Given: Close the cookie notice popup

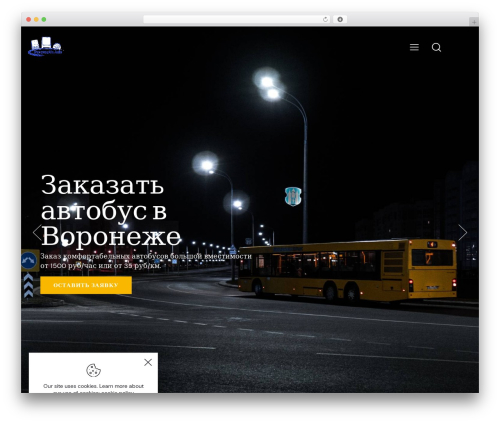Looking at the screenshot, I should [x=148, y=362].
